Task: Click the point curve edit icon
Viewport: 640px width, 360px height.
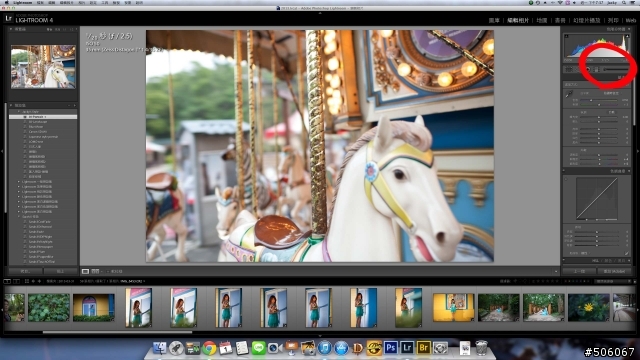Action: point(627,253)
